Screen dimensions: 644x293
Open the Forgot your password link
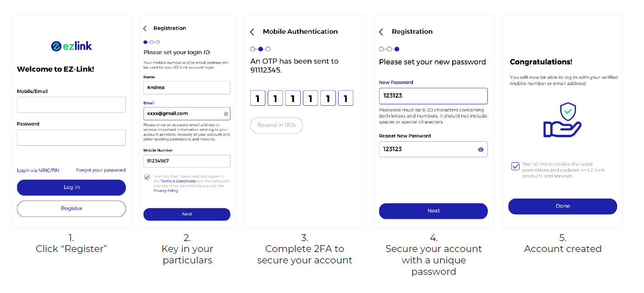[x=101, y=170]
